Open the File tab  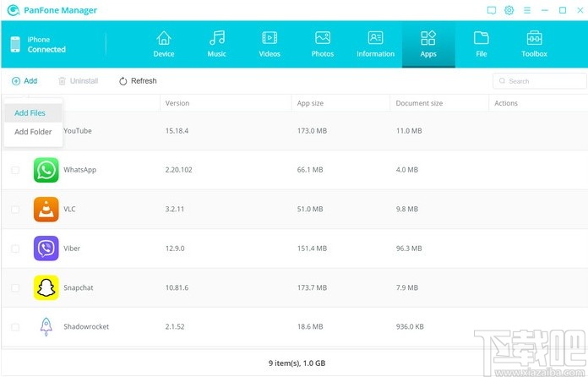(x=481, y=44)
